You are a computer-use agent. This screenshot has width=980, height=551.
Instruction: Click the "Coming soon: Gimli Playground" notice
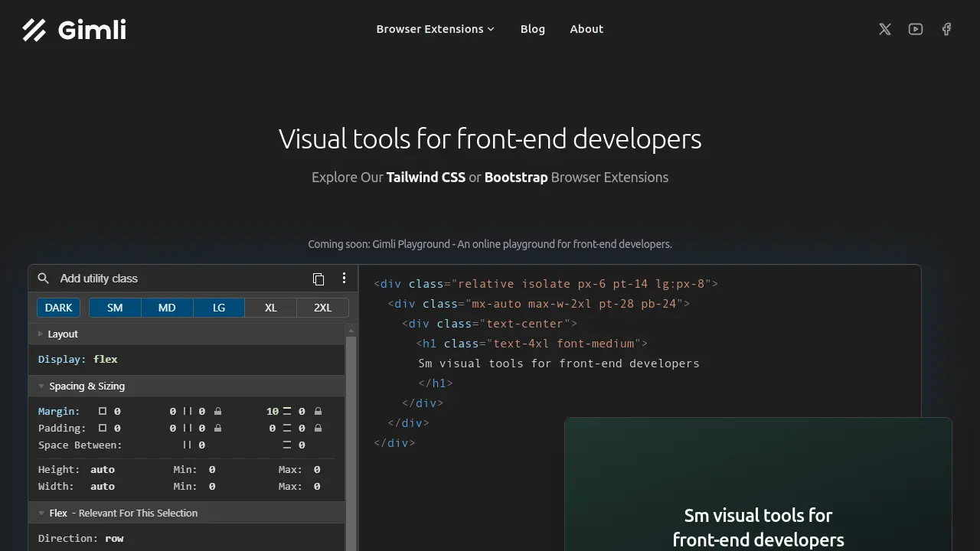click(x=490, y=244)
